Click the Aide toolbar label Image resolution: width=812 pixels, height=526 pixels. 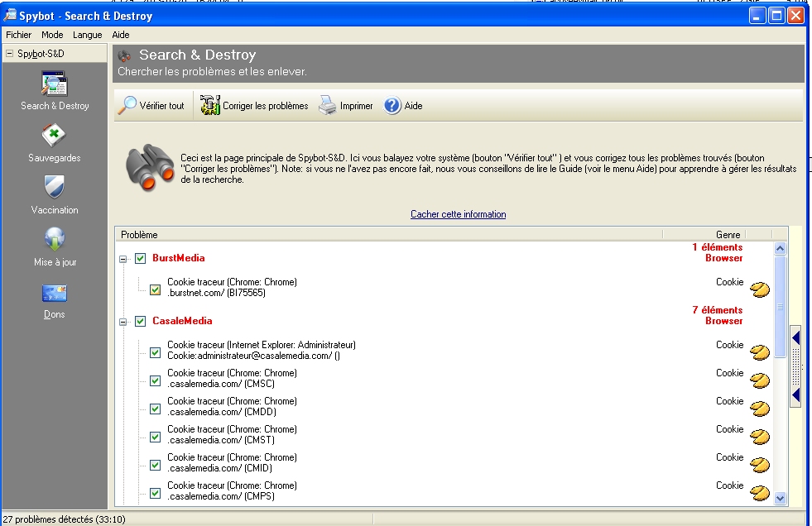pyautogui.click(x=413, y=106)
